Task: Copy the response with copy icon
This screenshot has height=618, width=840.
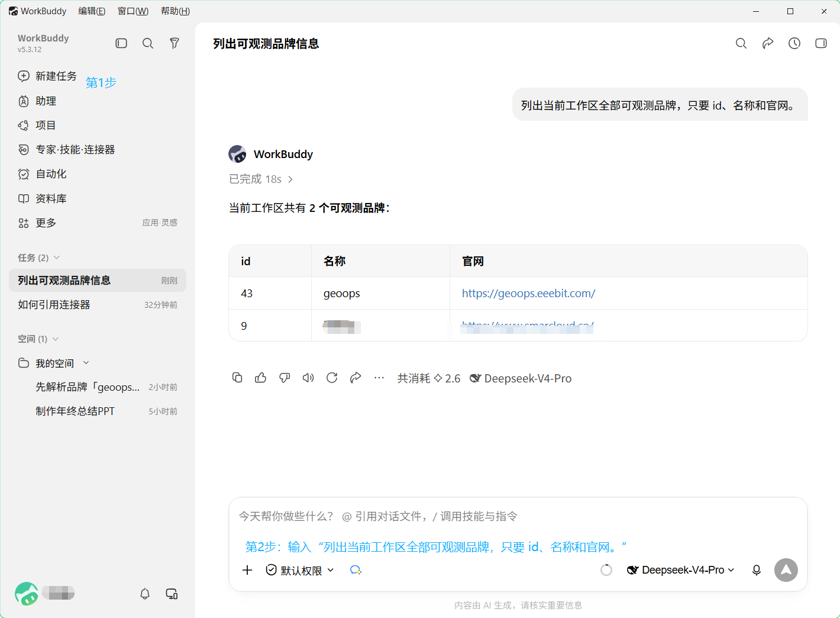Action: coord(237,378)
